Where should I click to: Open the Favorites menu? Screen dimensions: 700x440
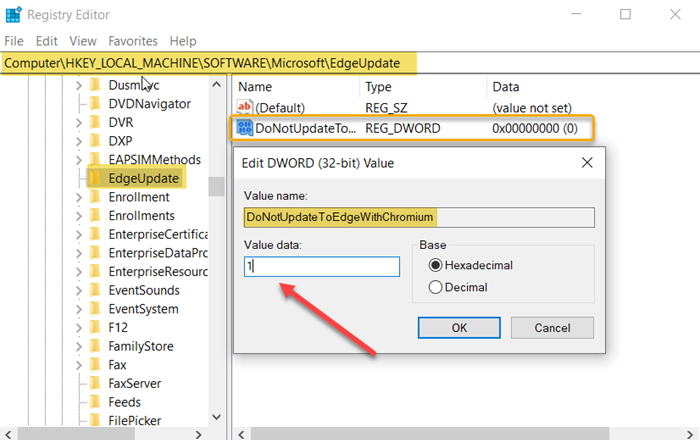(x=133, y=41)
